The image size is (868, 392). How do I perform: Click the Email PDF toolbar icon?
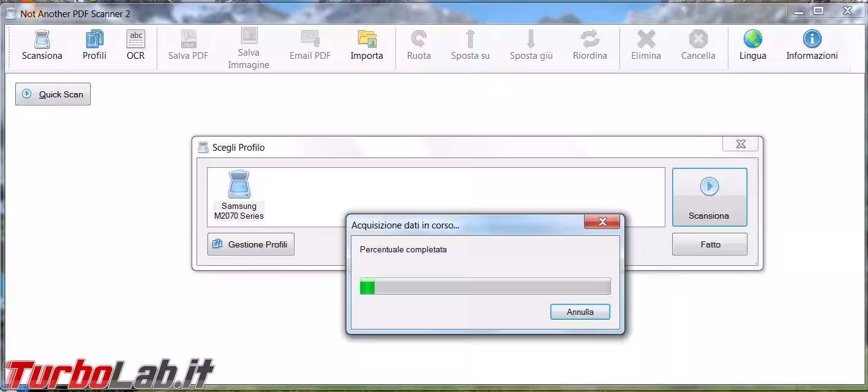[x=310, y=40]
